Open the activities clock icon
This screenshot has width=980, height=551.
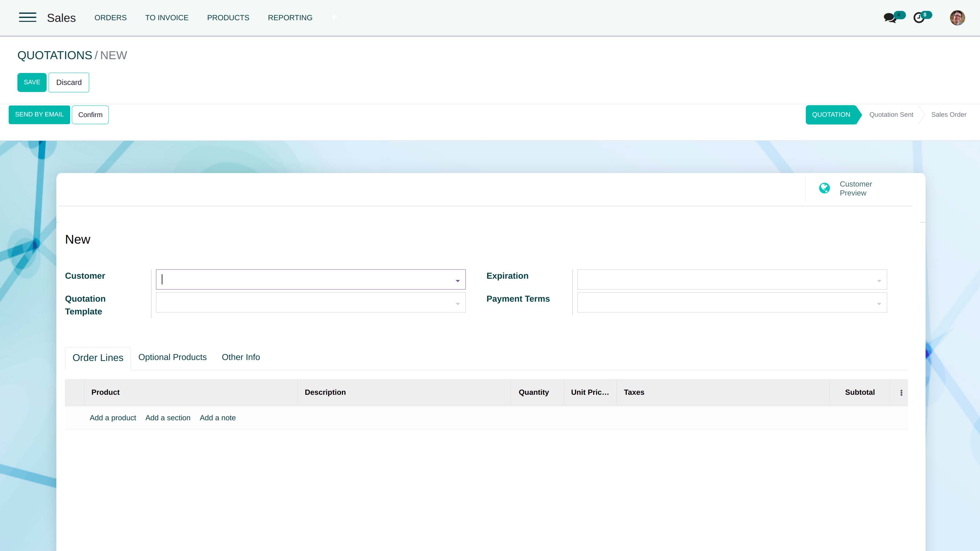tap(919, 18)
